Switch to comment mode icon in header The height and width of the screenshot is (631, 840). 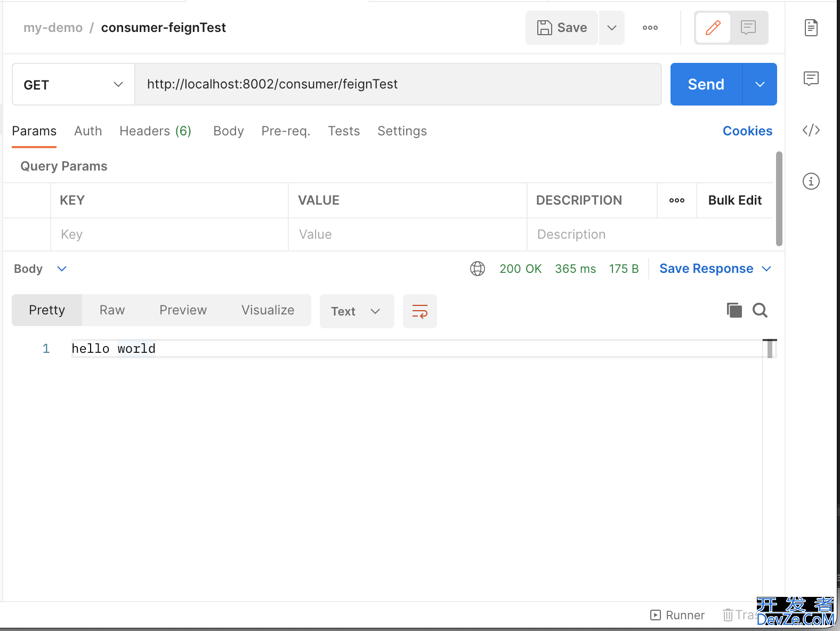748,28
